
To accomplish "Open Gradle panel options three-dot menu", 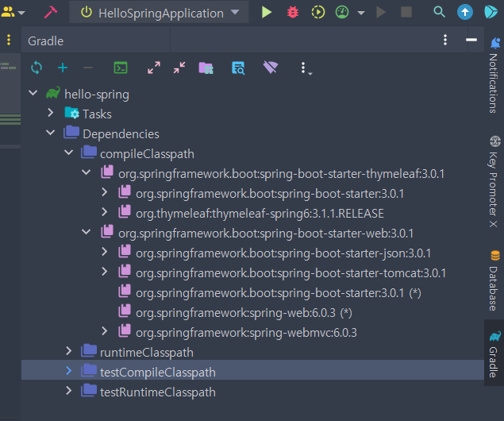I will pos(445,40).
